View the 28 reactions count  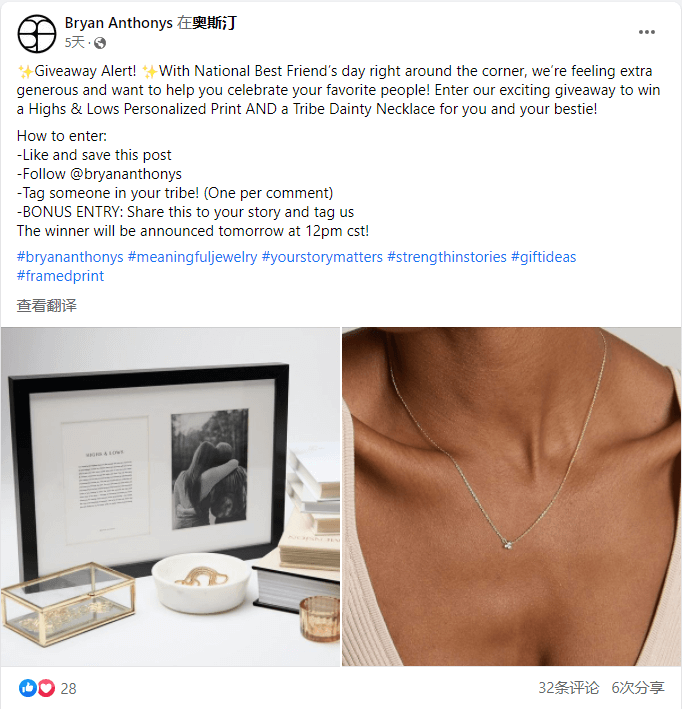68,688
